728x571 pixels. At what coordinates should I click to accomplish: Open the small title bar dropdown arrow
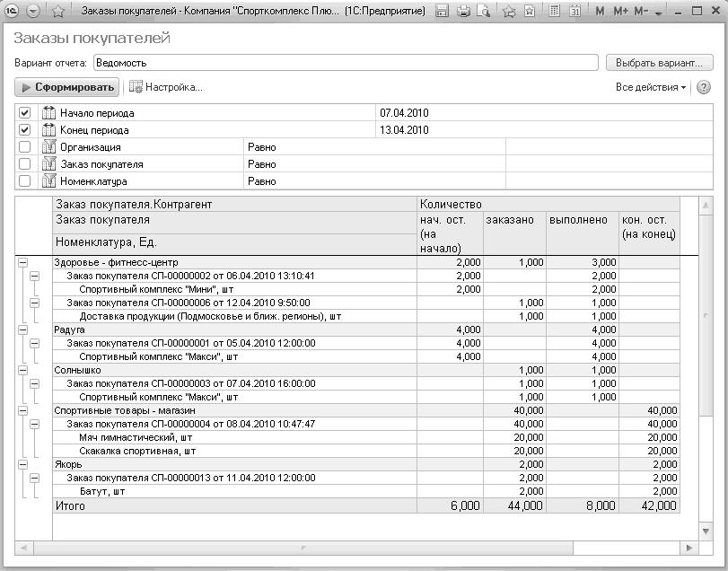tap(658, 14)
